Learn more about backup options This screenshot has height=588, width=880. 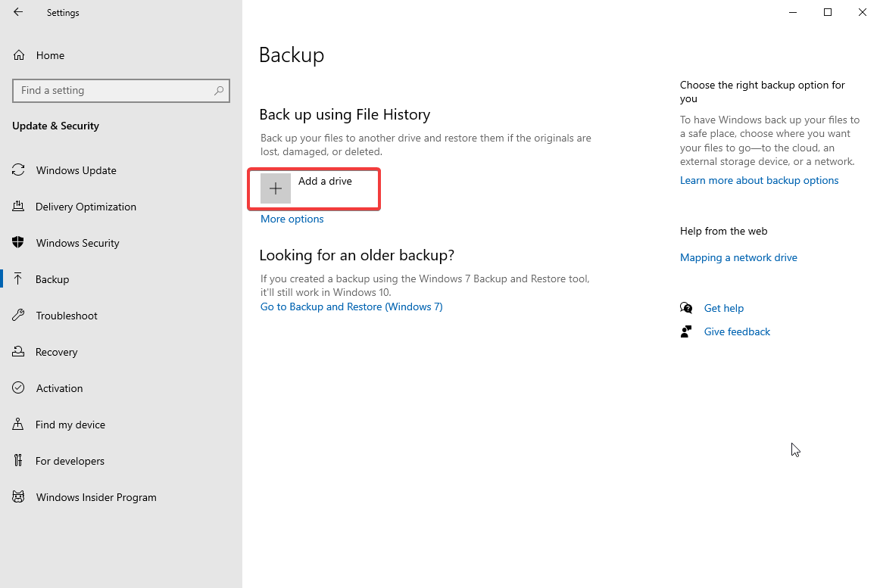(759, 180)
